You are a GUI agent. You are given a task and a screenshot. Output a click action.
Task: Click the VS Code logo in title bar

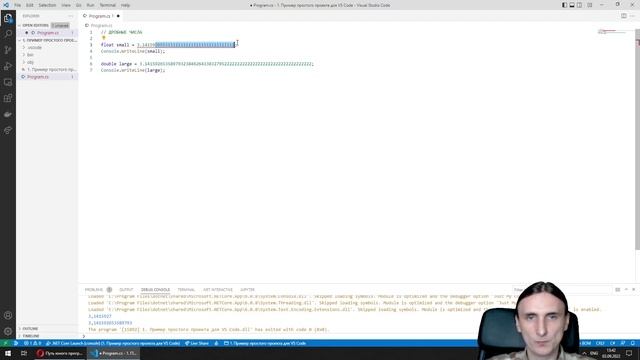pyautogui.click(x=6, y=5)
